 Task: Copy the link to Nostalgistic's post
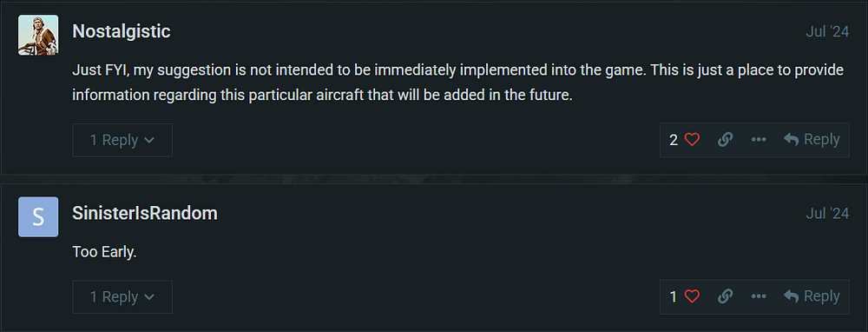(x=725, y=140)
